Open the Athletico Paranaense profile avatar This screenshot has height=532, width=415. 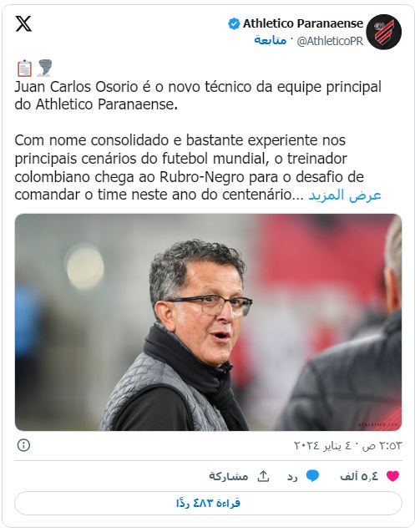[384, 32]
